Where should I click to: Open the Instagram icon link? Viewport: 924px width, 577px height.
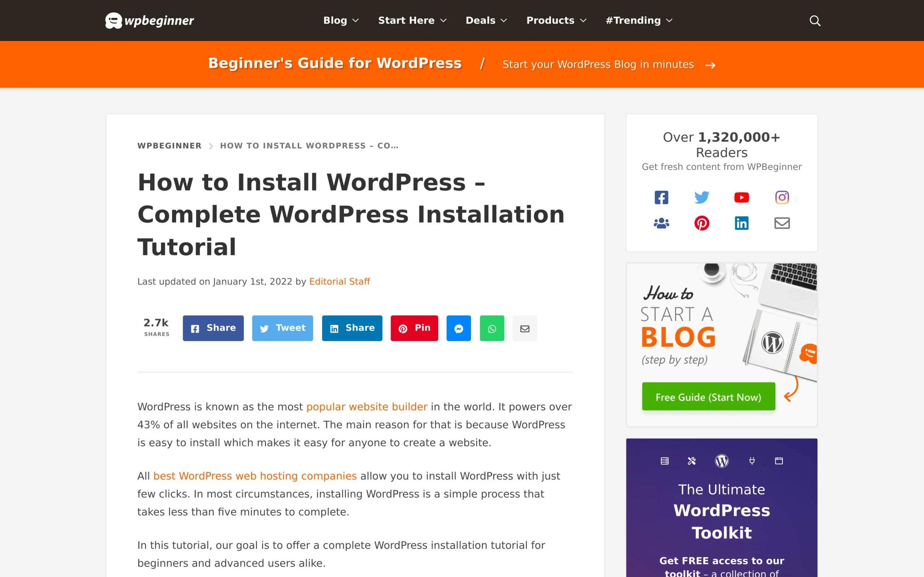coord(781,197)
